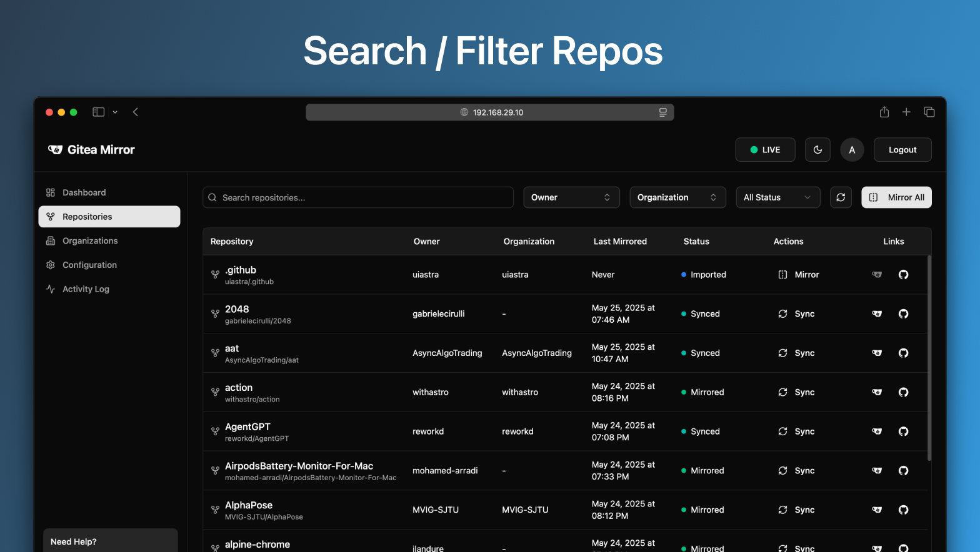The image size is (980, 552).
Task: Open the Safari tab overview icon
Action: click(x=929, y=112)
